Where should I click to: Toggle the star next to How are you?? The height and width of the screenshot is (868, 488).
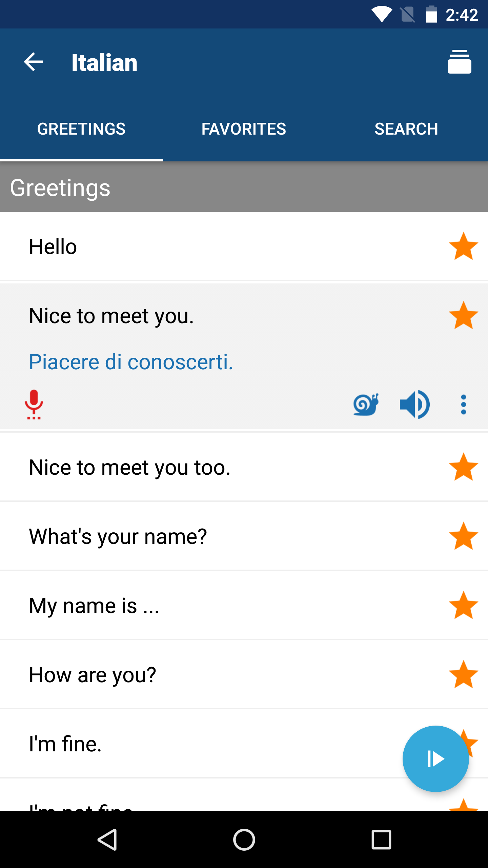coord(463,675)
